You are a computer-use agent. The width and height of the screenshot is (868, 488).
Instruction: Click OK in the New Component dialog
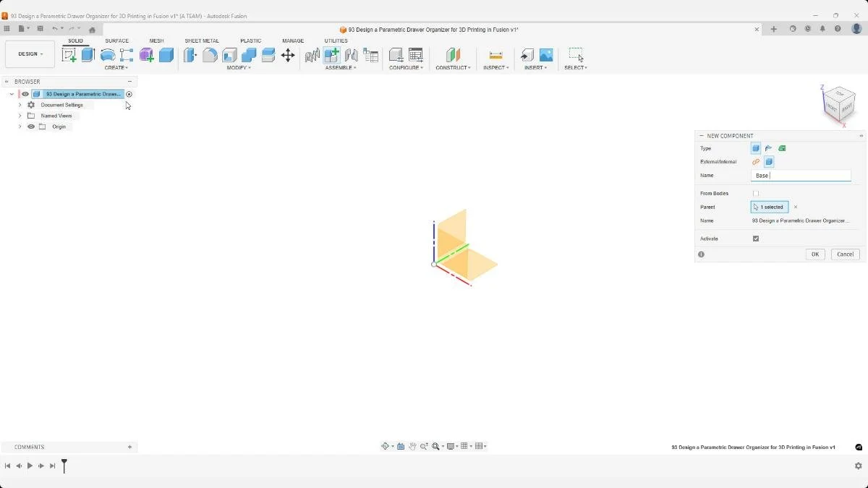[x=815, y=254]
